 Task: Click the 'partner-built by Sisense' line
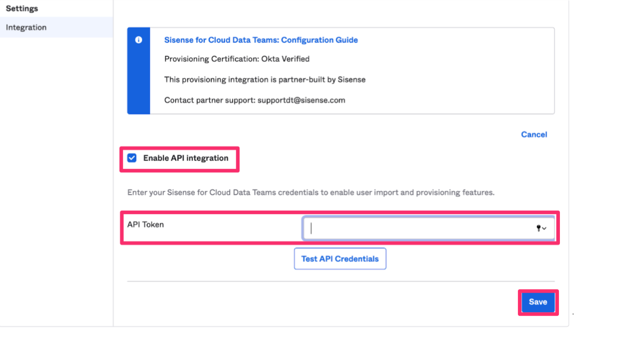265,80
